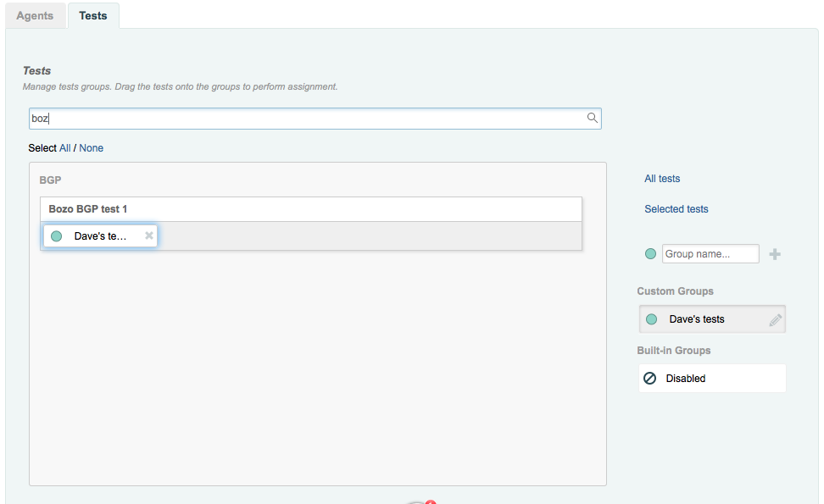Click the BGP section heading
Screen dimensions: 824x504
51,180
